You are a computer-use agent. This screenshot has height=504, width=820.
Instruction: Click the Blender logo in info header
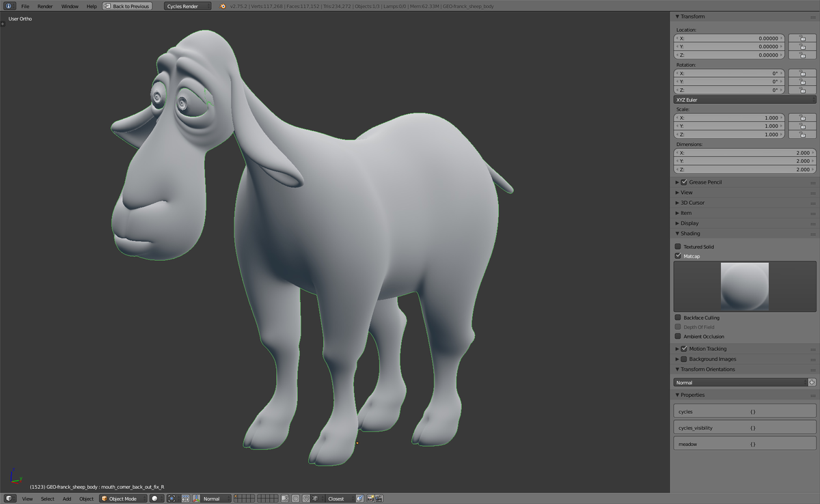[223, 6]
